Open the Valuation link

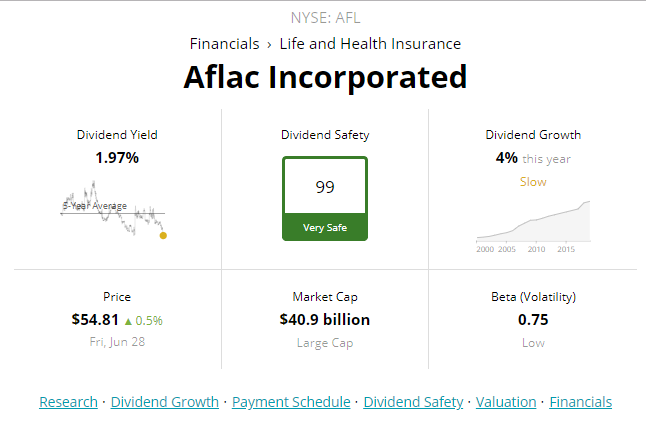click(x=506, y=402)
